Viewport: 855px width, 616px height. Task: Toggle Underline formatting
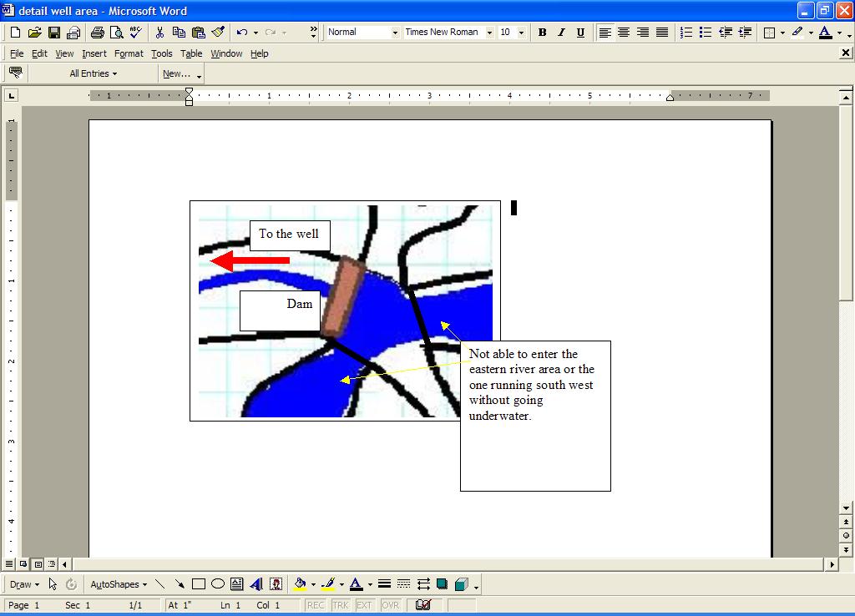coord(581,33)
